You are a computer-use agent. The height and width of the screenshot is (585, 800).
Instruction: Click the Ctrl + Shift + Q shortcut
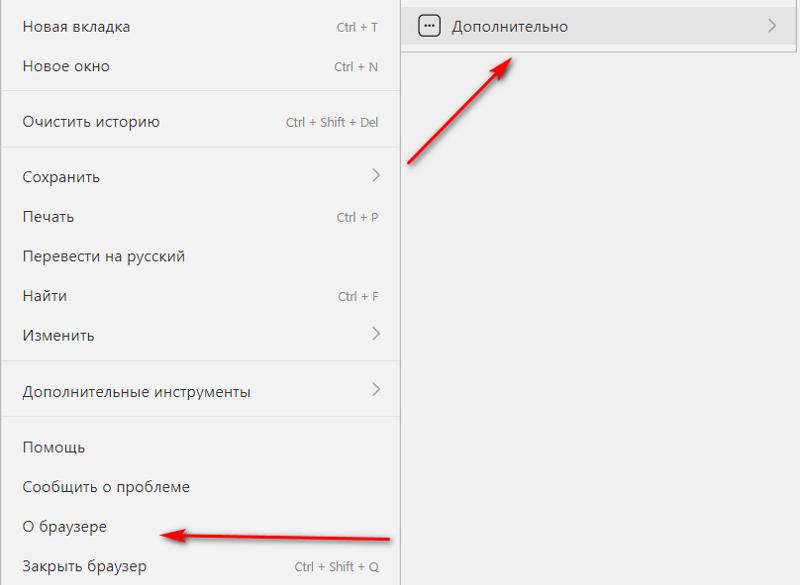point(337,567)
